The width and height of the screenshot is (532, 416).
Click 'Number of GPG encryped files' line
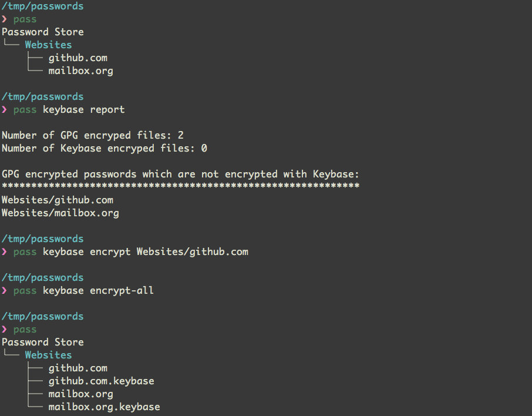pyautogui.click(x=93, y=136)
